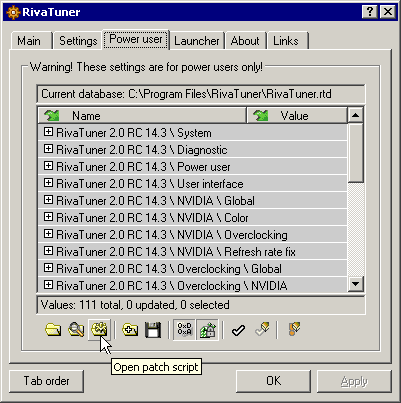Open database with the folder icon
Image resolution: width=401 pixels, height=403 pixels.
53,330
